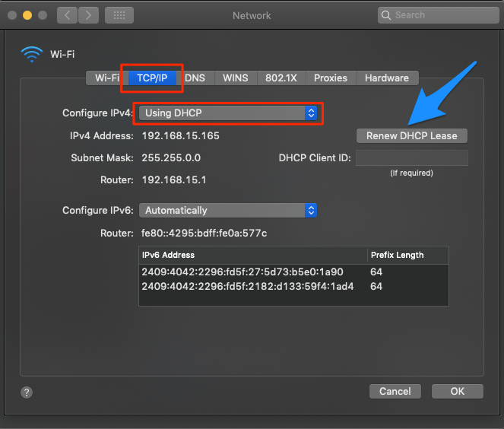Select the TCP/IP tab
This screenshot has width=504, height=429.
pos(152,78)
